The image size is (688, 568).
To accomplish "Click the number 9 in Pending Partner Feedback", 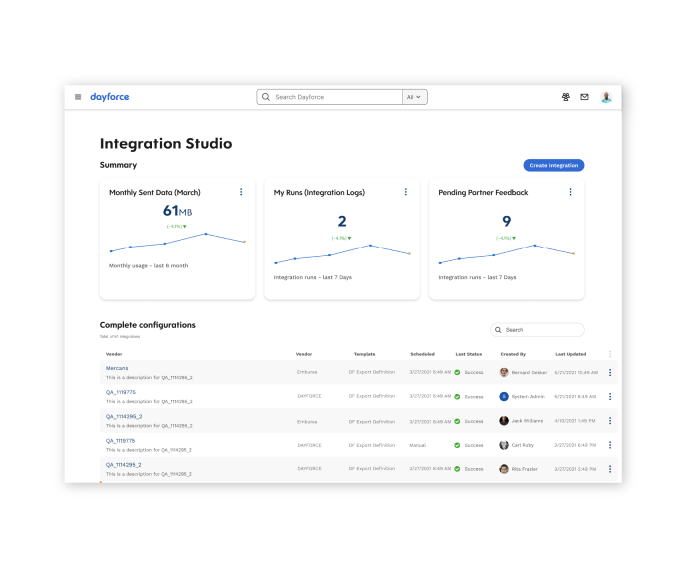I will click(x=507, y=221).
